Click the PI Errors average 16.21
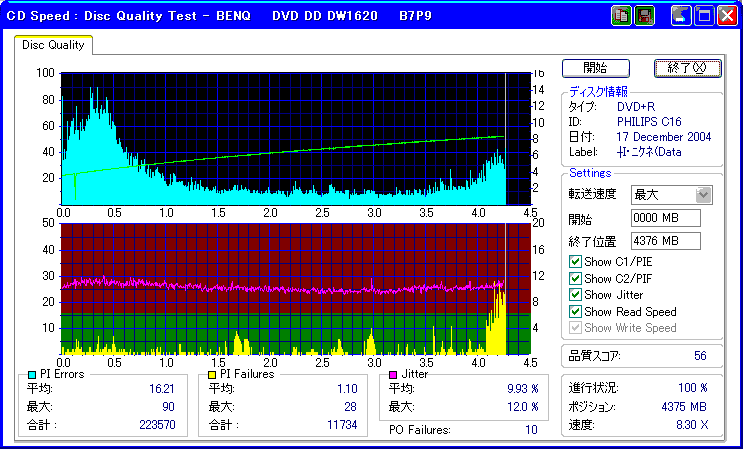Screen dimensions: 743x449 (x=162, y=389)
